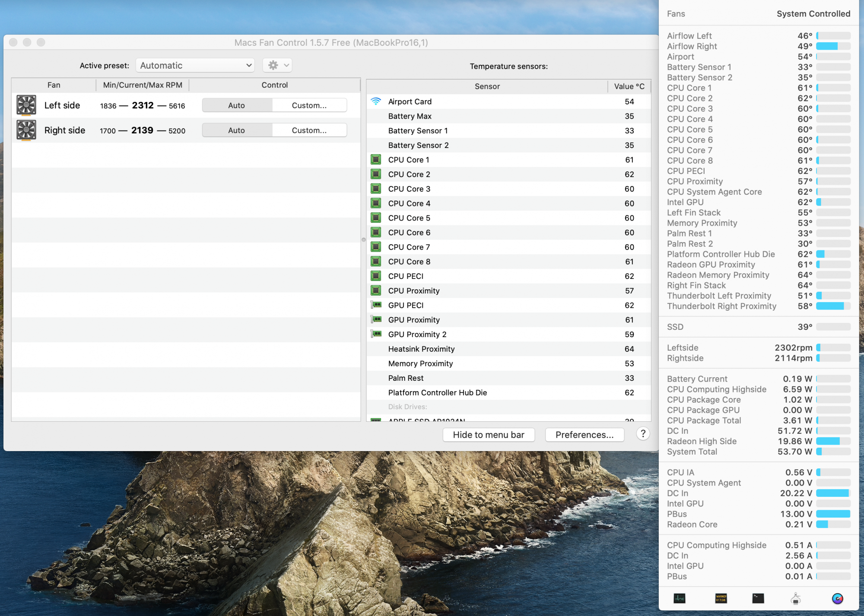Click the chip icon beside CPU Core 6 sensor

click(x=376, y=233)
